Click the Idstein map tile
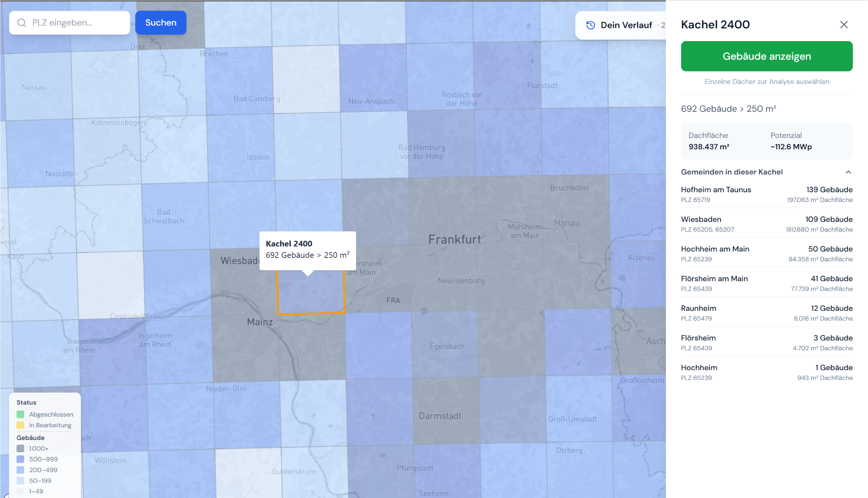 (241, 148)
